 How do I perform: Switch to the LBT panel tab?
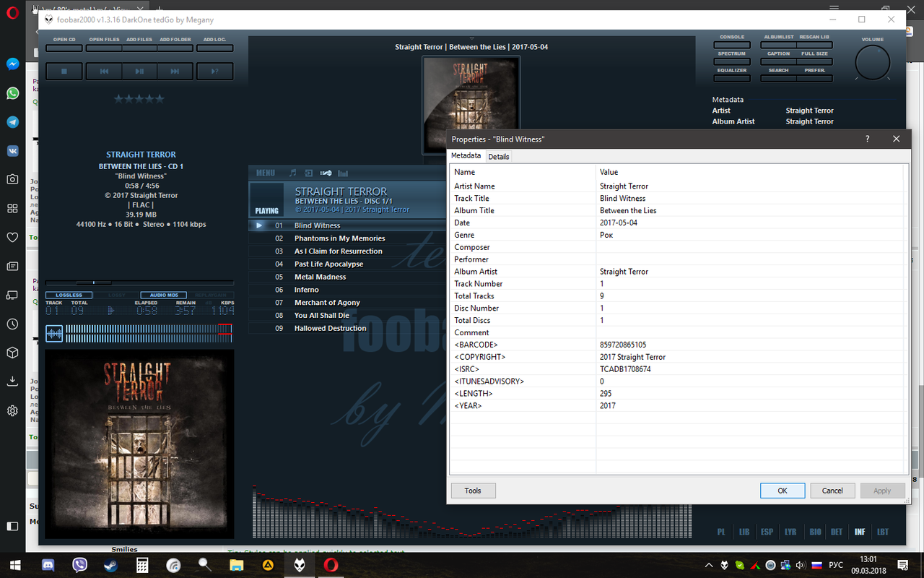click(883, 532)
